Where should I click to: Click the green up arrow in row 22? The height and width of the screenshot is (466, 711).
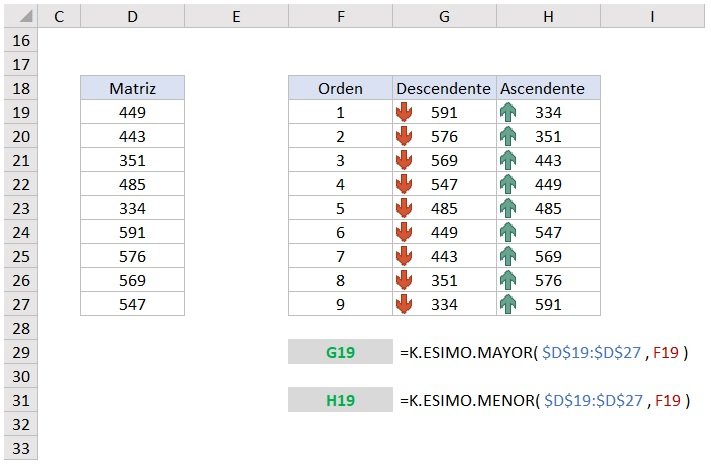pyautogui.click(x=508, y=184)
